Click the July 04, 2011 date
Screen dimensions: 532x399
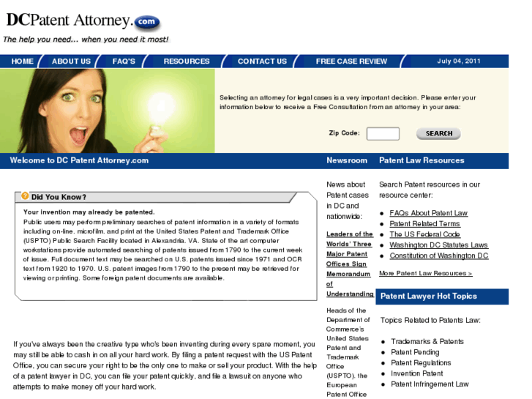[459, 61]
